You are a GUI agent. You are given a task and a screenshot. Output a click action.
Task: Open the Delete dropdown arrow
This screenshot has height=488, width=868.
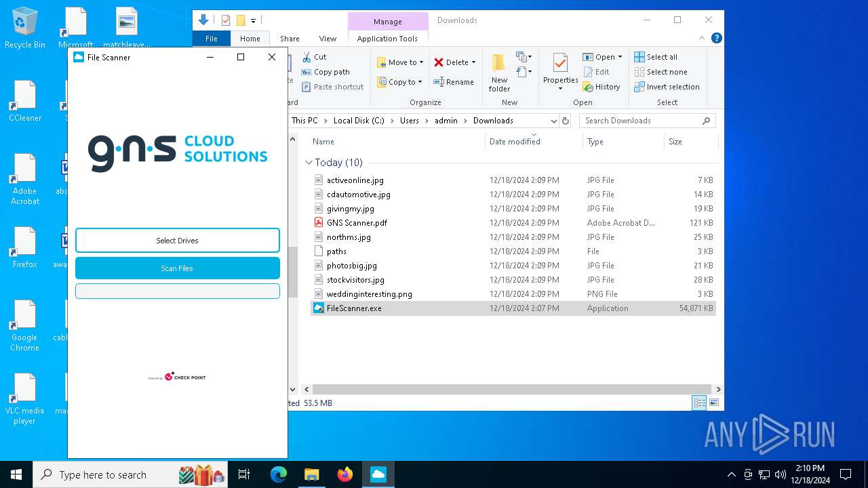pyautogui.click(x=473, y=62)
